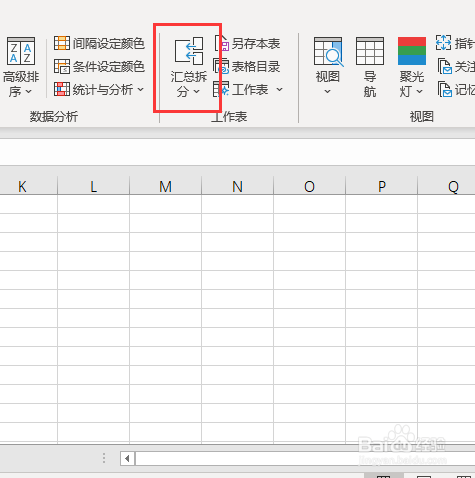Expand the 视图 button dropdown arrow

click(328, 91)
